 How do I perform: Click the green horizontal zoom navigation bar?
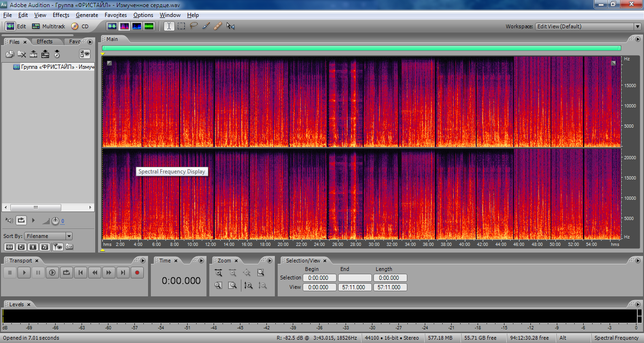tap(361, 48)
